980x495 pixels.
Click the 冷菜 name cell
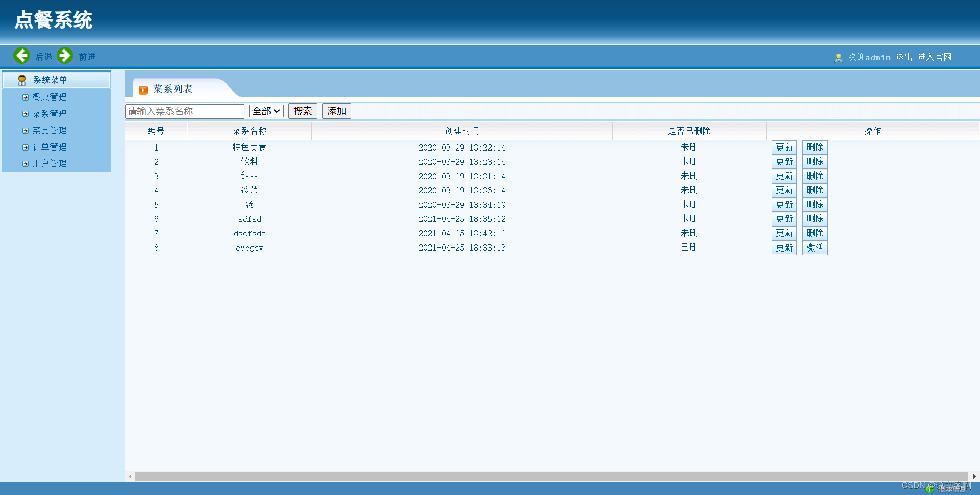coord(250,190)
